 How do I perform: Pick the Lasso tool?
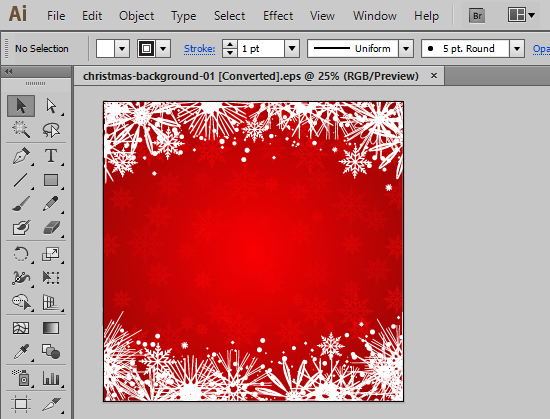(51, 130)
